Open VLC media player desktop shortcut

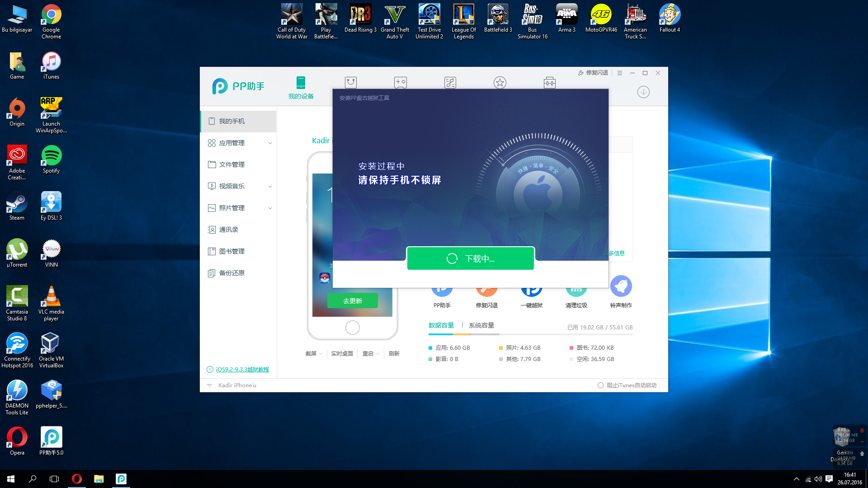point(51,303)
